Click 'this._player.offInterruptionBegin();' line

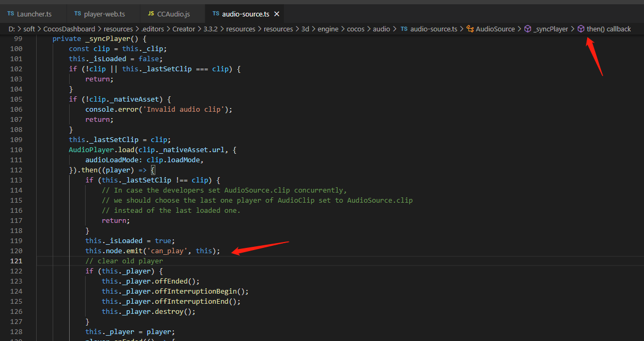click(x=175, y=291)
